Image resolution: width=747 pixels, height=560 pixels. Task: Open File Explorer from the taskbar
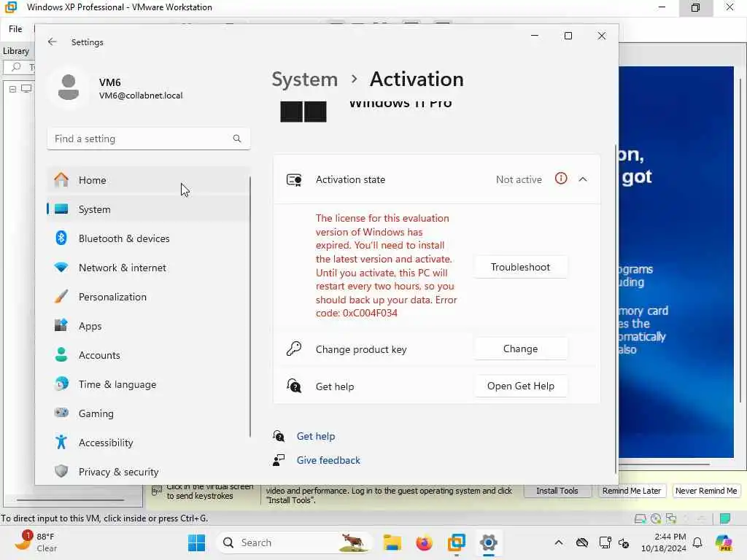[x=392, y=542]
